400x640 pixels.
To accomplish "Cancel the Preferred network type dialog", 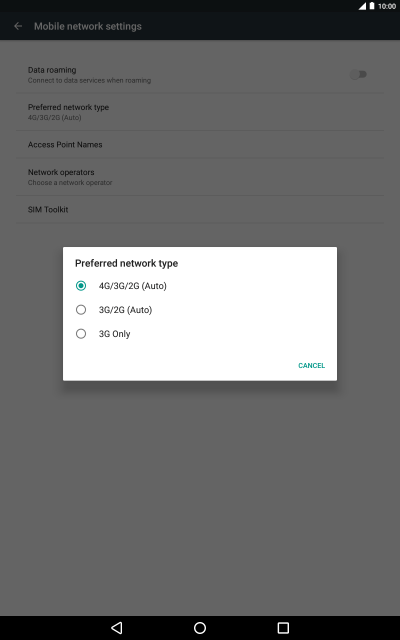I will pos(311,365).
